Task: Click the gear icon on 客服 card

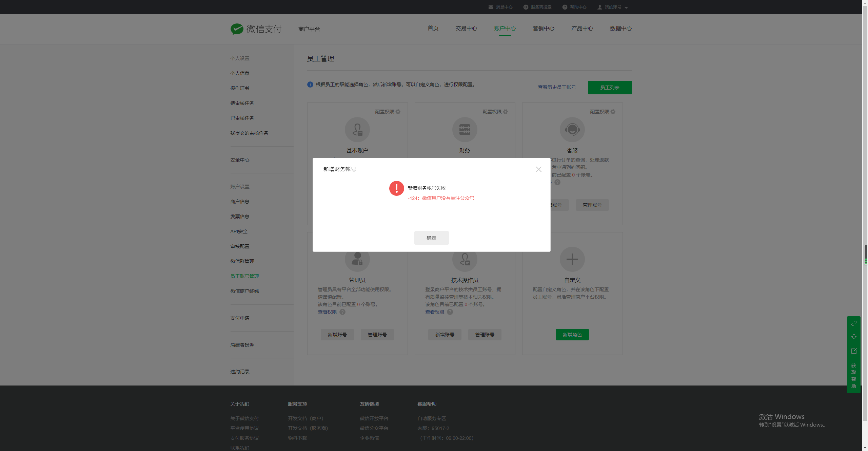Action: [x=613, y=112]
